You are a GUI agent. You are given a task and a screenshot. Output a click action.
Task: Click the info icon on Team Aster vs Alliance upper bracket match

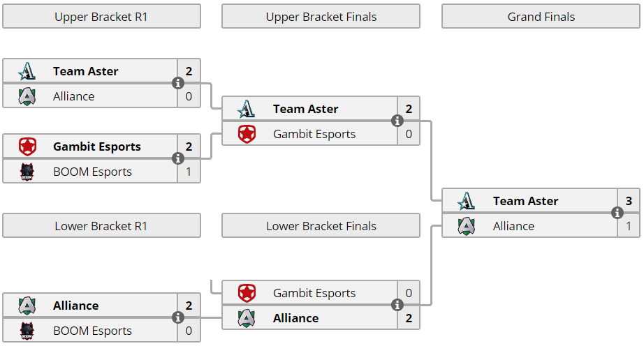(178, 83)
